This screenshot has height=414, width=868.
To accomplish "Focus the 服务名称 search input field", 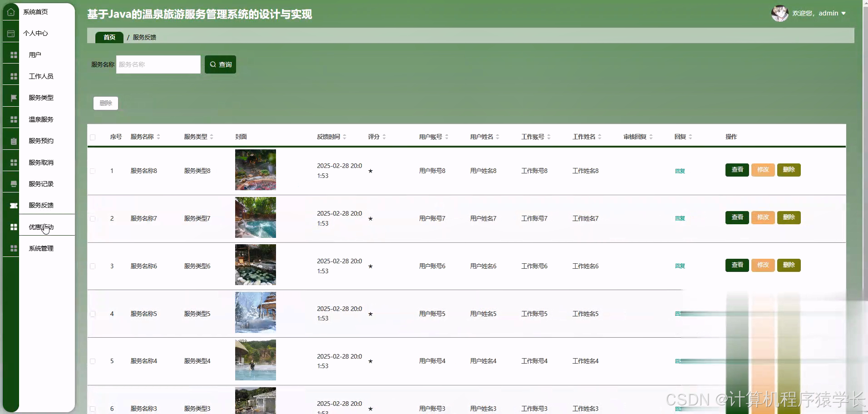I will coord(158,64).
